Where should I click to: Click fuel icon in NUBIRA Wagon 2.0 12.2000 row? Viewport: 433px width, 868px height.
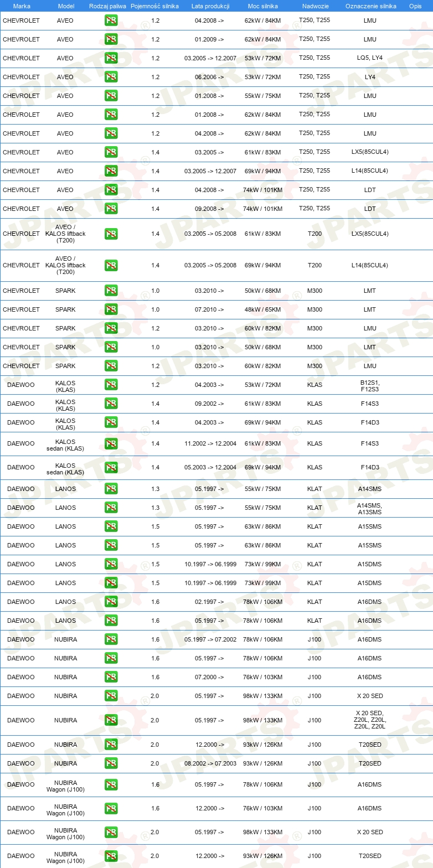[111, 856]
